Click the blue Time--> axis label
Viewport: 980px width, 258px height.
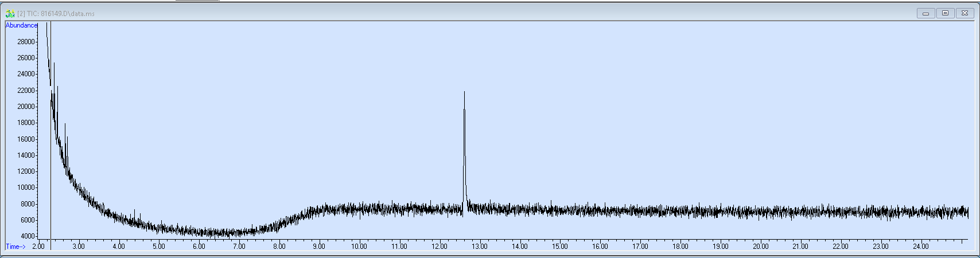pyautogui.click(x=15, y=247)
